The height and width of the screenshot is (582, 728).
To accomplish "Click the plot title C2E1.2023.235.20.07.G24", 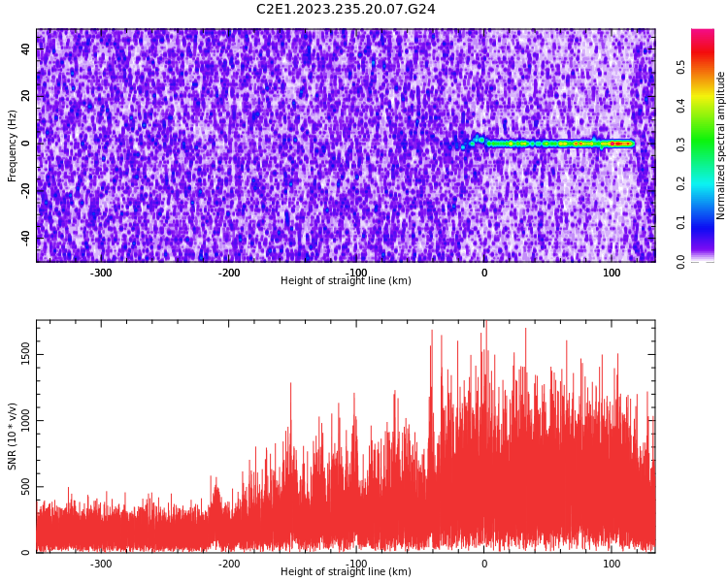I will [346, 9].
